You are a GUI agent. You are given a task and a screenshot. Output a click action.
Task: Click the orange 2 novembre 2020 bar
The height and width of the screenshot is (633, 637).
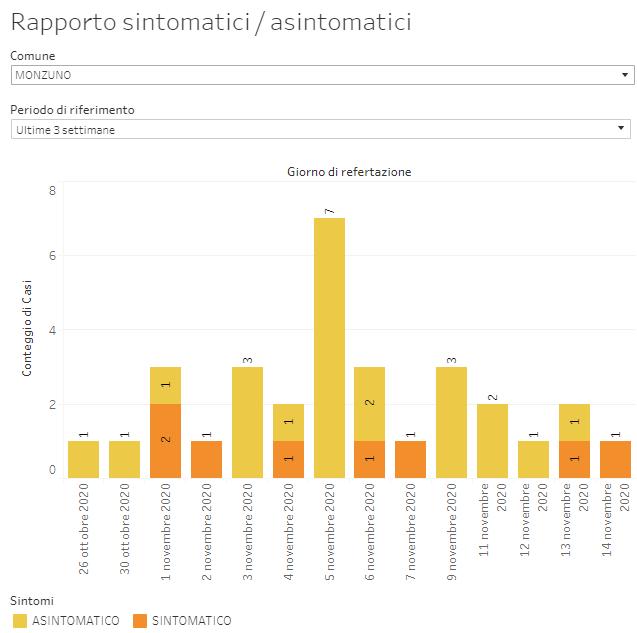pyautogui.click(x=206, y=459)
